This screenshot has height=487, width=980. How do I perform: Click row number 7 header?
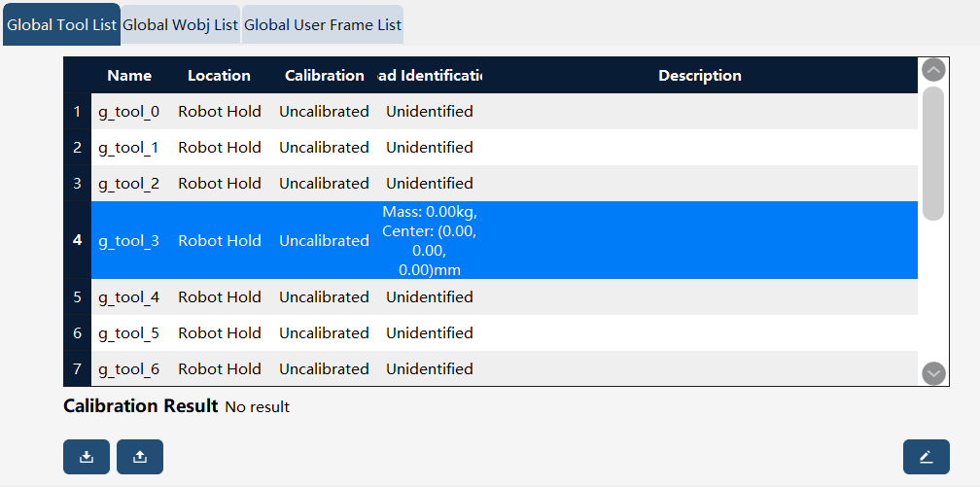coord(78,368)
